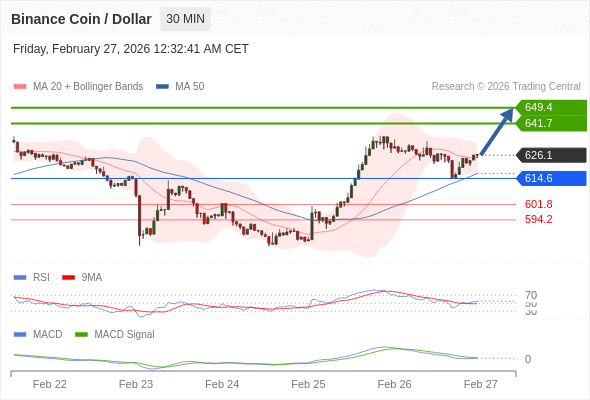Click the 594.2 support level value

click(538, 219)
